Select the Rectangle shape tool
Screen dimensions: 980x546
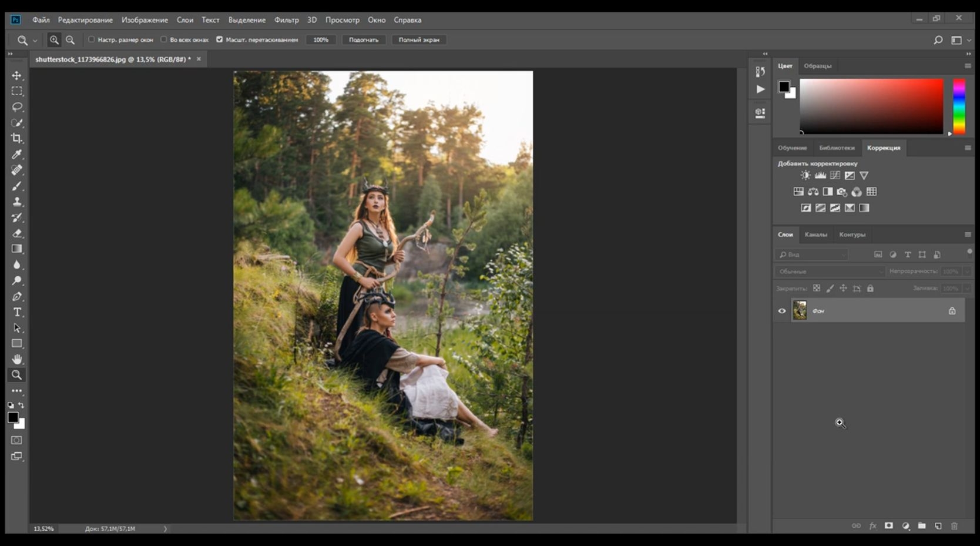point(17,343)
